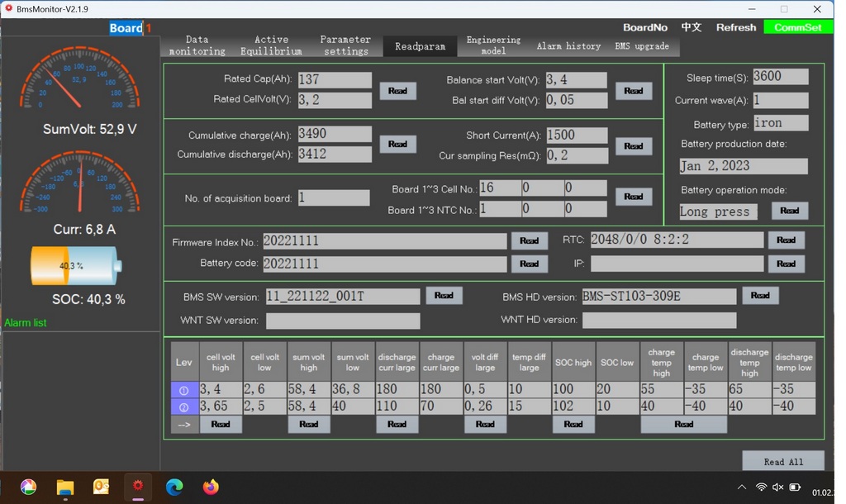Show hidden system tray icons chevron
Image resolution: width=846 pixels, height=504 pixels.
click(x=742, y=487)
